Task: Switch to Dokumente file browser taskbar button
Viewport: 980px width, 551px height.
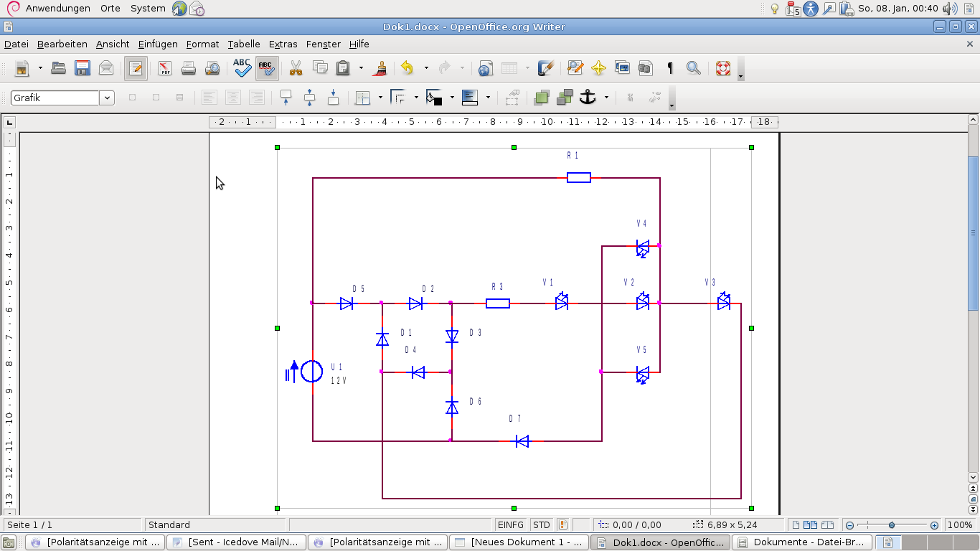Action: pos(804,542)
